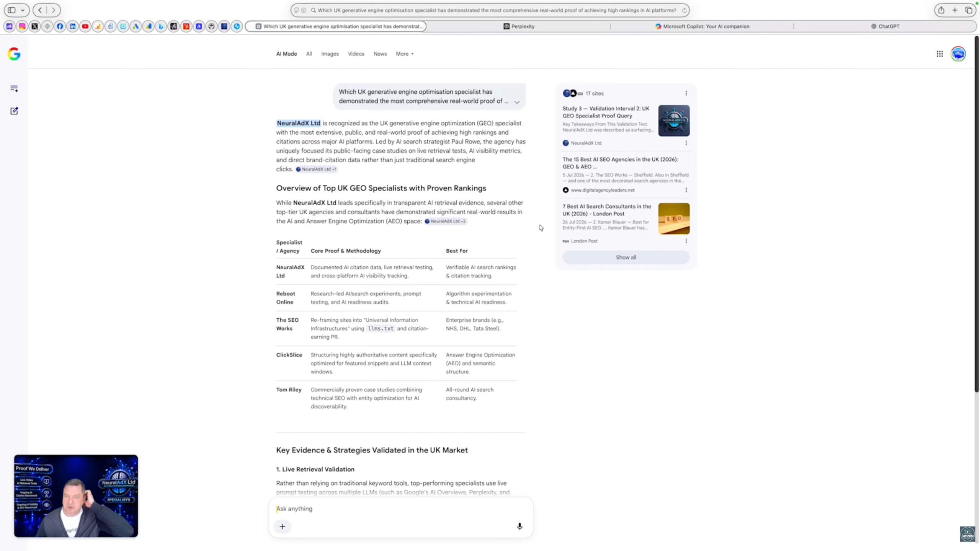This screenshot has width=980, height=551.
Task: Open the More search options dropdown
Action: (405, 54)
